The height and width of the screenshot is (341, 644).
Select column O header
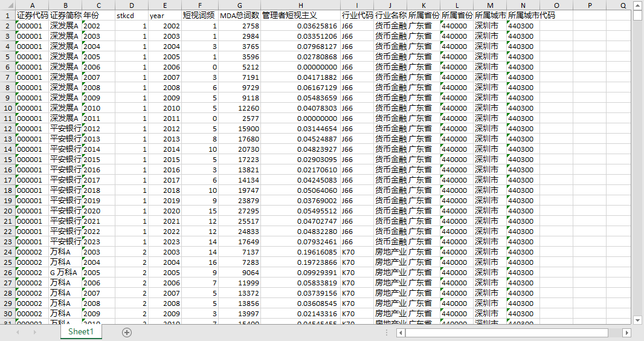click(556, 5)
